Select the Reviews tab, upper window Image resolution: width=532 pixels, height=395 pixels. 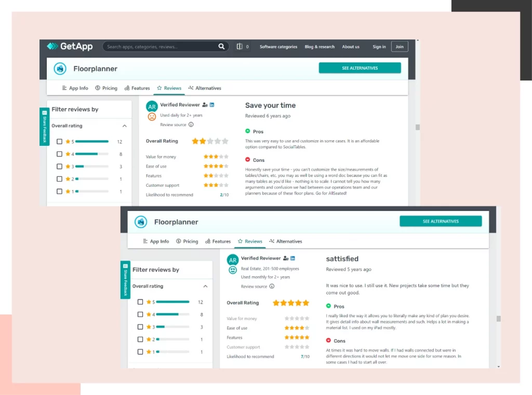tap(169, 88)
